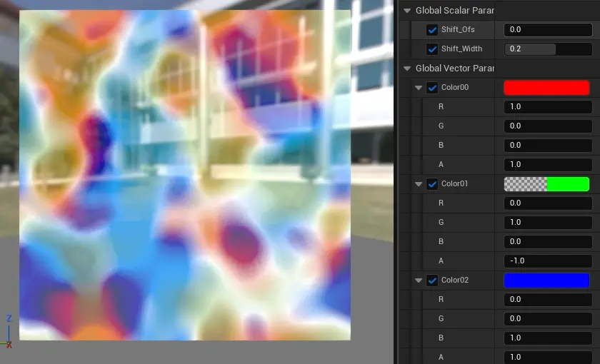Viewport: 600px width, 364px height.
Task: Open the green Color01 color swatch
Action: (x=546, y=184)
